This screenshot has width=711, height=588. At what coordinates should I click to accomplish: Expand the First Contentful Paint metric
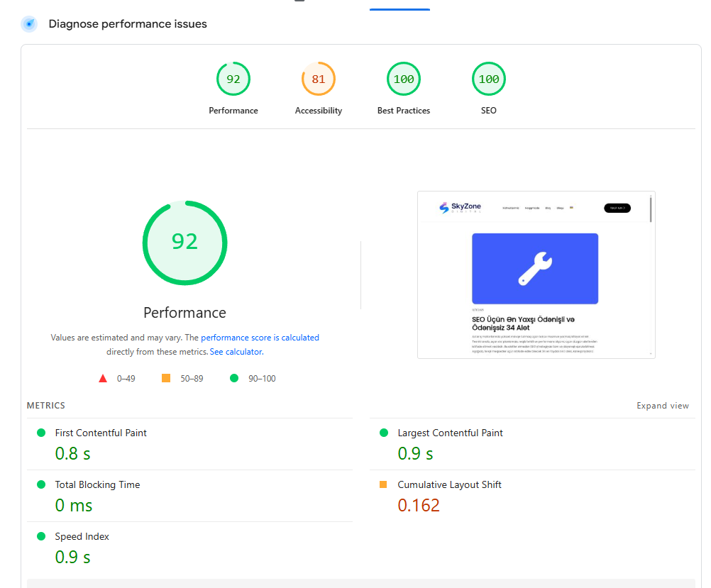[x=101, y=433]
